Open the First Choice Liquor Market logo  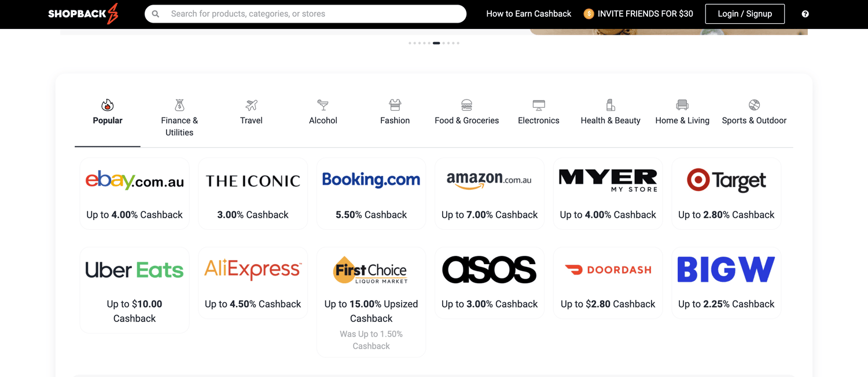[x=371, y=270]
